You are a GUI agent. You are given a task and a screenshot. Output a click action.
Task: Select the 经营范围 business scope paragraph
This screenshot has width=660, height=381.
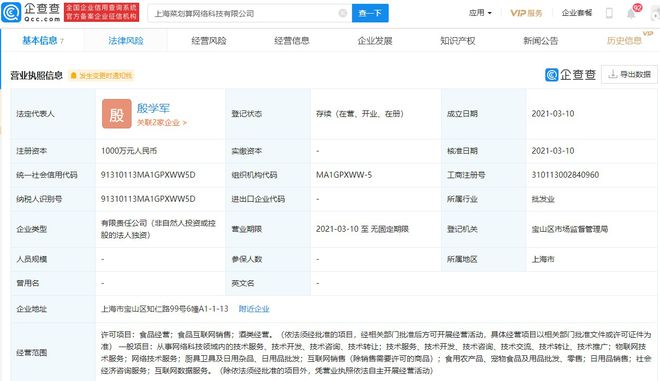pos(376,353)
